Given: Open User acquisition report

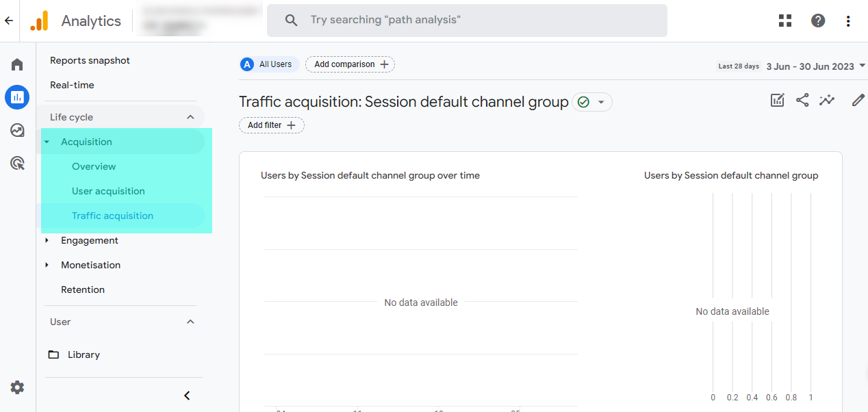Looking at the screenshot, I should coord(108,191).
